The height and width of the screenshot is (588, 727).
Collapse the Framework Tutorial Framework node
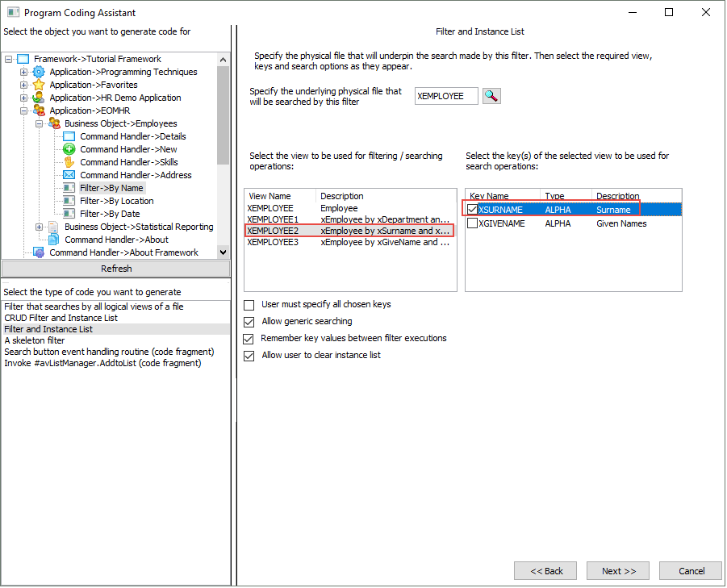[x=8, y=60]
